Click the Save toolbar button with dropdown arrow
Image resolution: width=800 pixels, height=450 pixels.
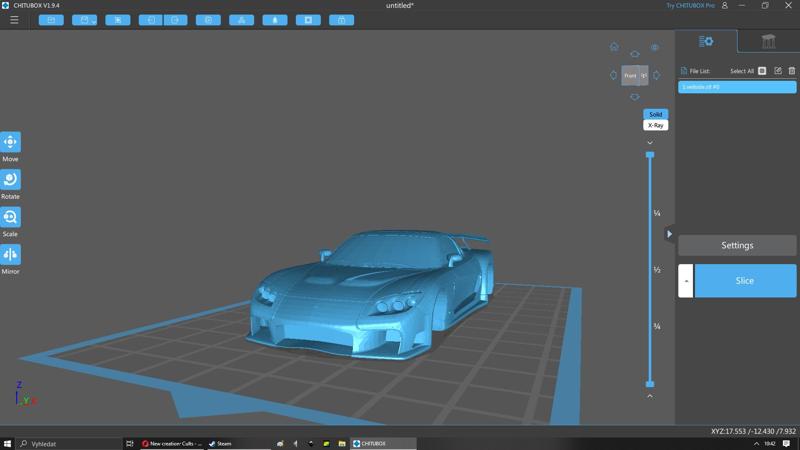(x=85, y=20)
